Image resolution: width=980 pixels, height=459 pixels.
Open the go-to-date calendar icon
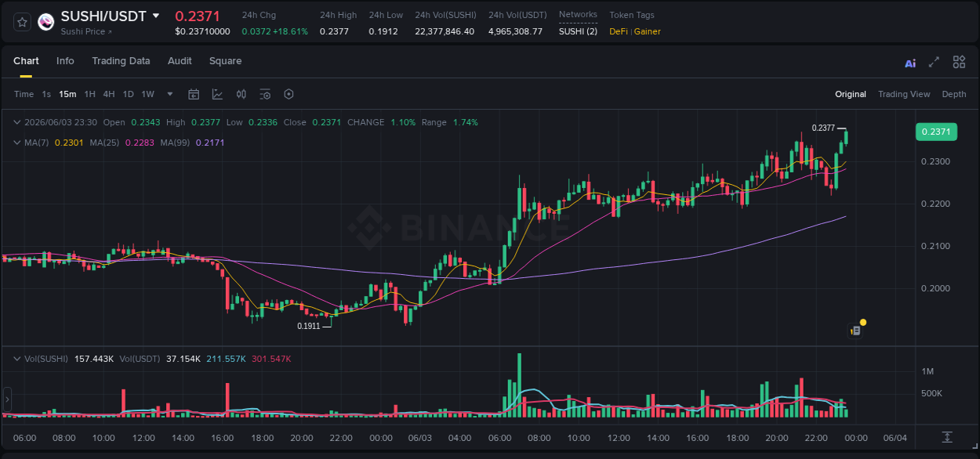pyautogui.click(x=194, y=94)
